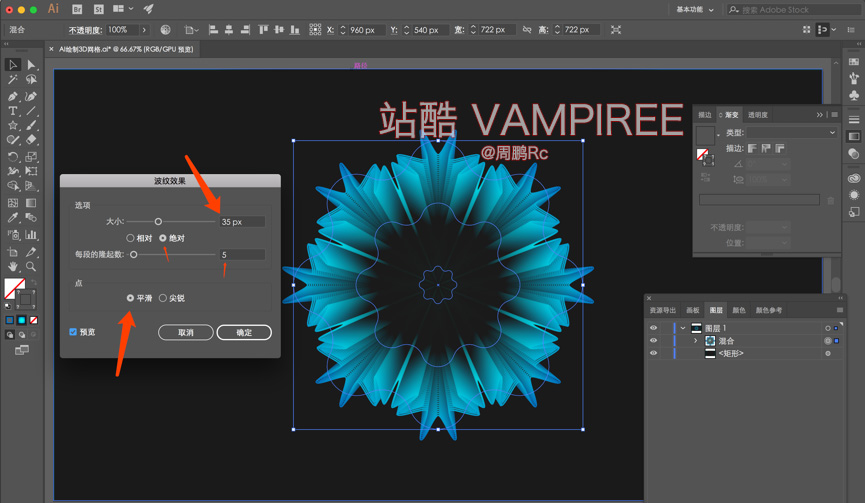Select the Paintbrush tool
This screenshot has width=865, height=503.
pyautogui.click(x=31, y=126)
